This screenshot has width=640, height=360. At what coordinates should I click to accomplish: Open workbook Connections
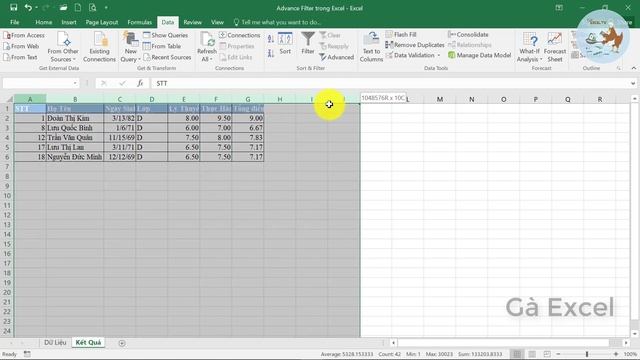pos(240,35)
